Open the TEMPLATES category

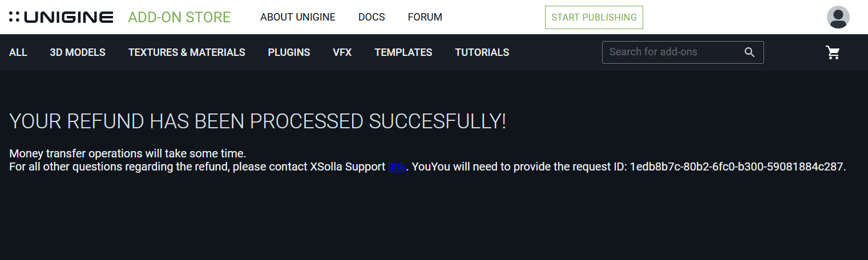coord(403,52)
